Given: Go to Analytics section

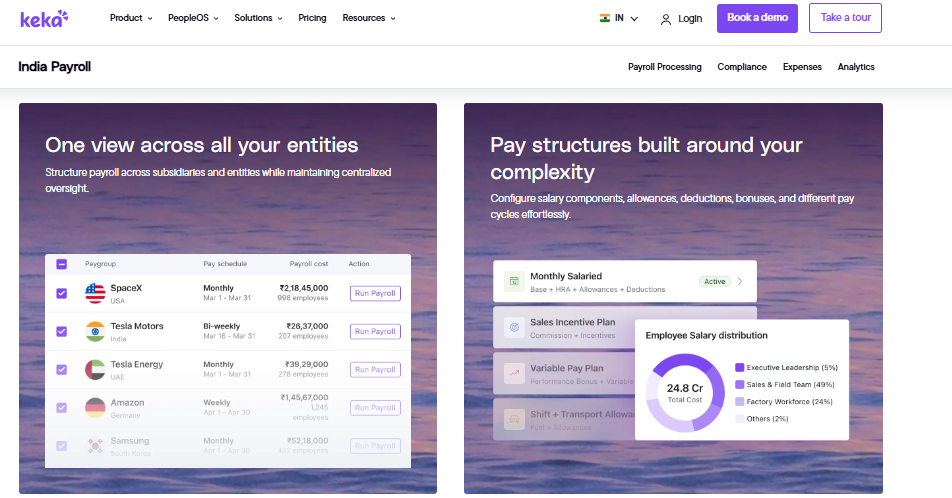Looking at the screenshot, I should (856, 67).
